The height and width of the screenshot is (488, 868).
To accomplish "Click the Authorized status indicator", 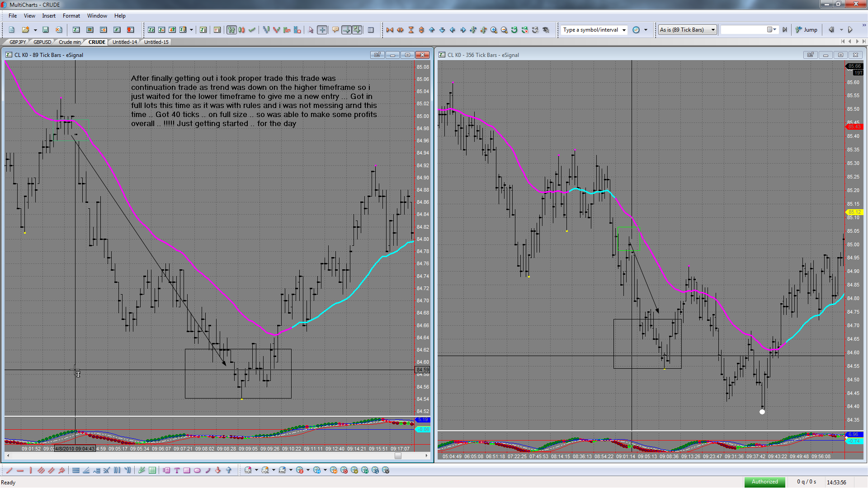I will tap(765, 482).
